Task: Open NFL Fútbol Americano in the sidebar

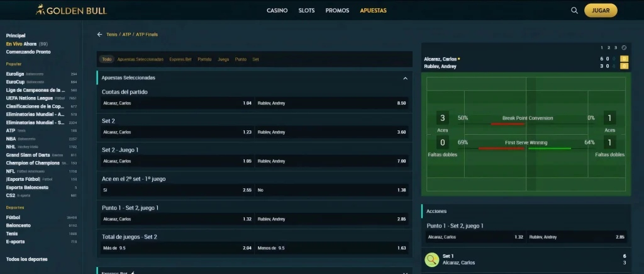Action: pos(41,171)
